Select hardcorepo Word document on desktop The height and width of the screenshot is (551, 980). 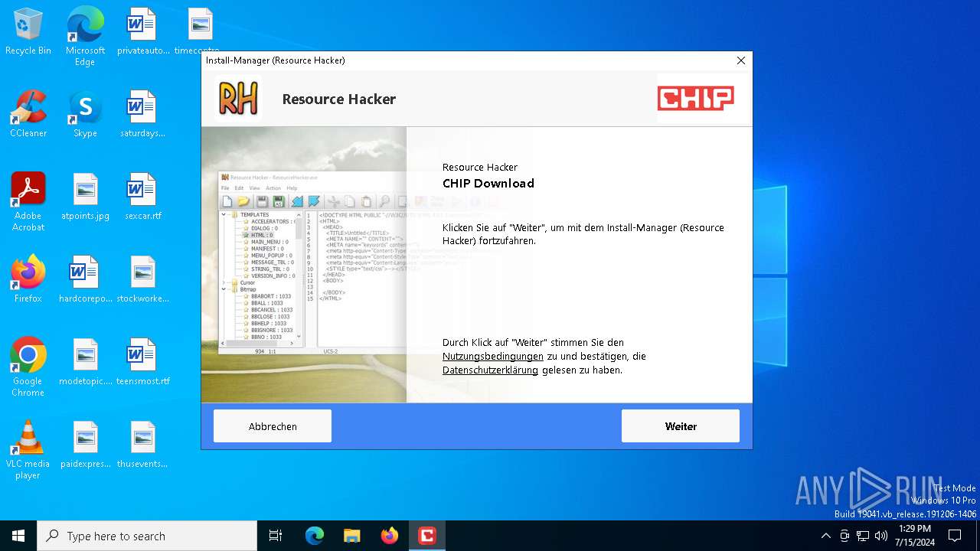[x=85, y=280]
